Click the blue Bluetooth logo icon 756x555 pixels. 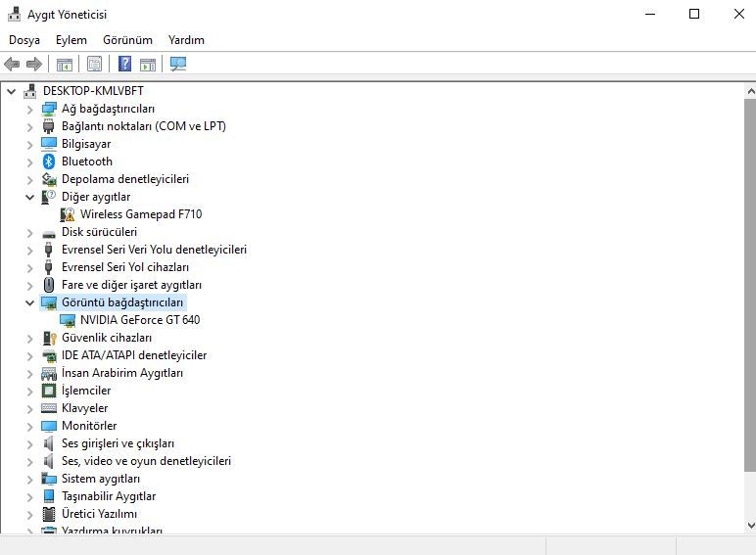pyautogui.click(x=49, y=162)
